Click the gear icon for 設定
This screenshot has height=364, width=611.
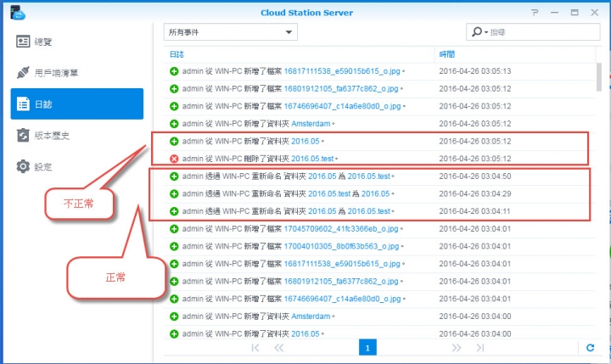tap(23, 166)
